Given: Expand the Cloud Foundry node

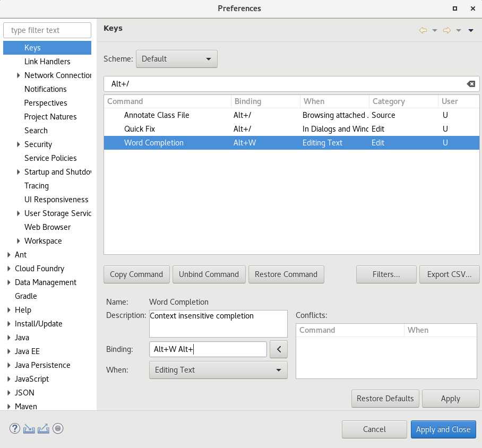Looking at the screenshot, I should tap(9, 269).
